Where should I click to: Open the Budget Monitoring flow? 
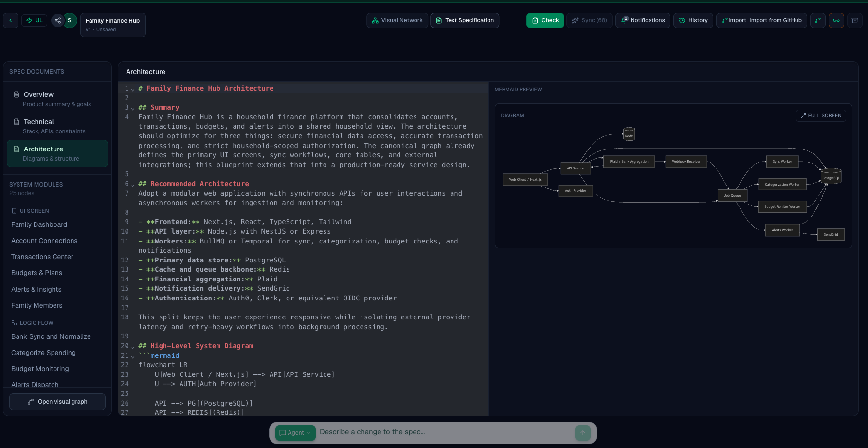click(40, 369)
